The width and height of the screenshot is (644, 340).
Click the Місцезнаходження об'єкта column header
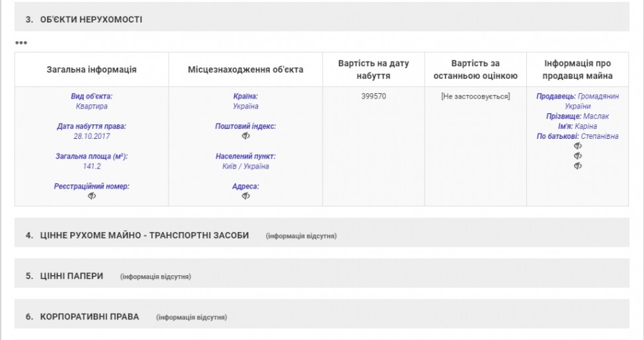245,69
